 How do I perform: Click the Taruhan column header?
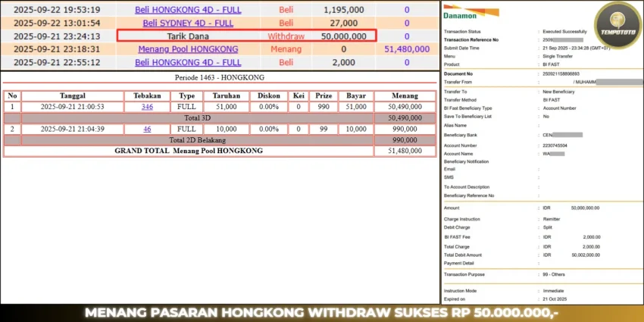coord(227,95)
